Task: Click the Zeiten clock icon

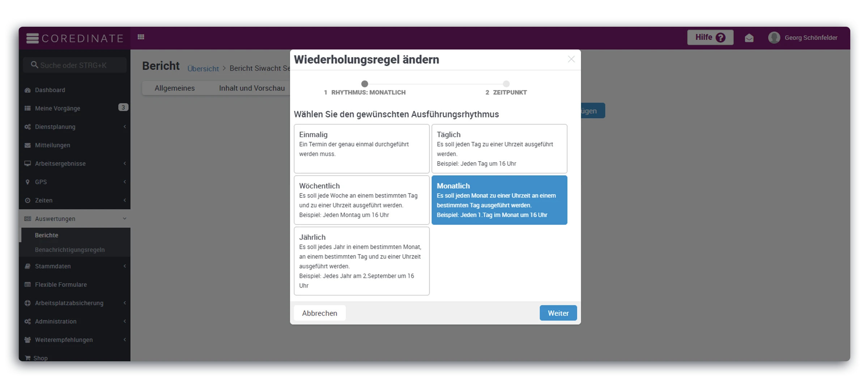Action: (x=27, y=200)
